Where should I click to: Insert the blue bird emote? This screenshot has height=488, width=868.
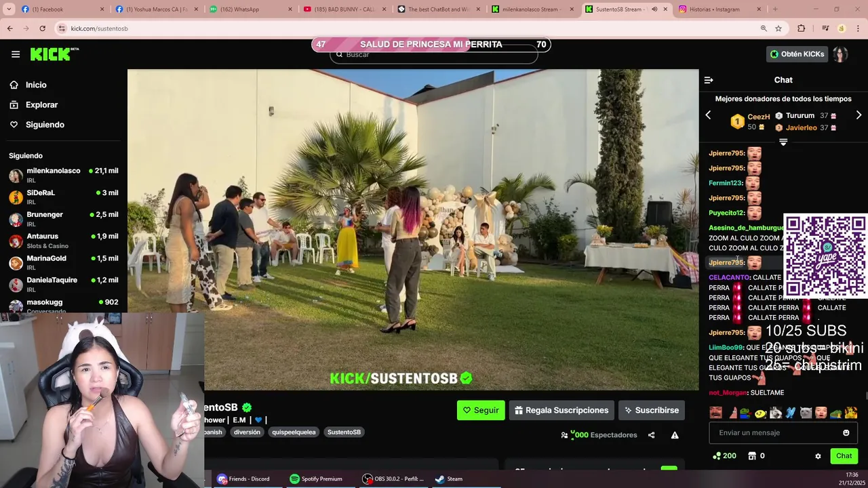(x=791, y=413)
